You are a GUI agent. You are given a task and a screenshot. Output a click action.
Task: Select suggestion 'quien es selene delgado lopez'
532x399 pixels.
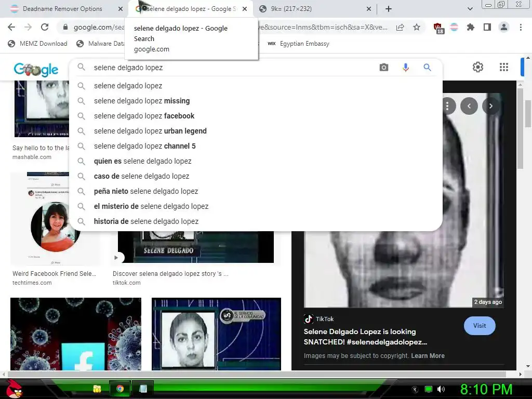256,161
